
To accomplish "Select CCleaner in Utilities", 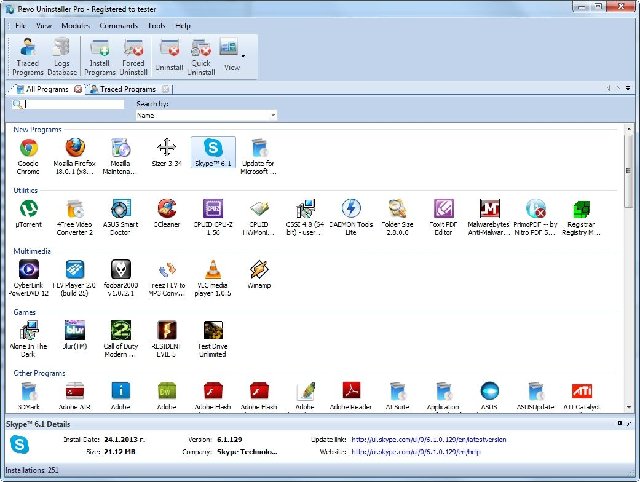I will tap(167, 213).
